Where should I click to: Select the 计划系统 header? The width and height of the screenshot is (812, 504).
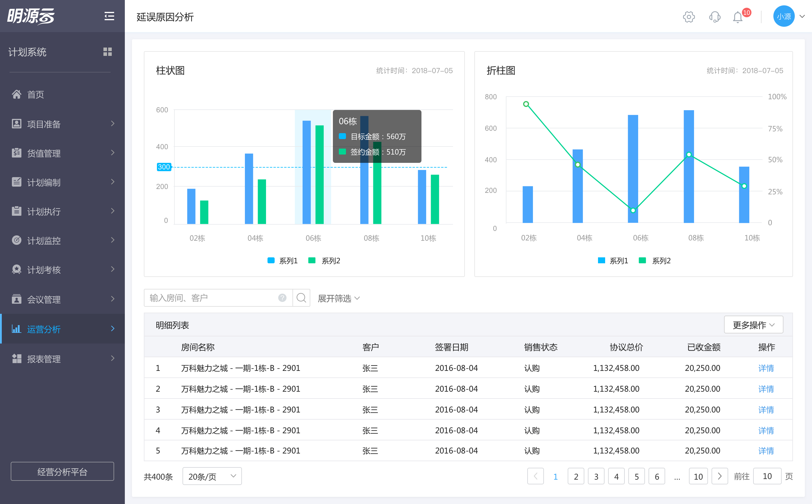[x=27, y=52]
